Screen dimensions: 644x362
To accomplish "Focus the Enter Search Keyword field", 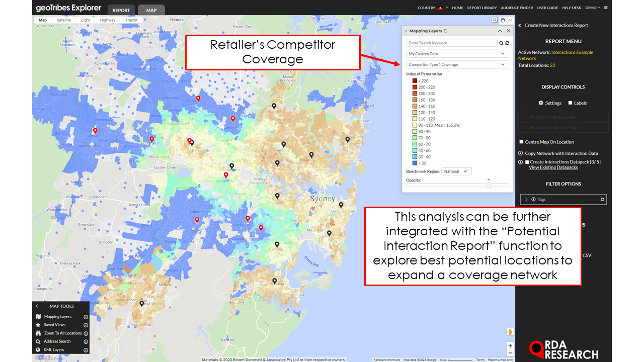I will click(x=452, y=43).
